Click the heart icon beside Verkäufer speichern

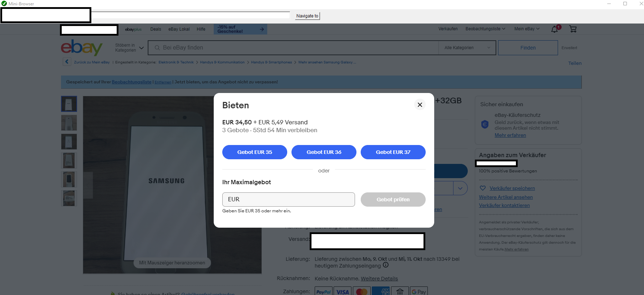pyautogui.click(x=483, y=188)
